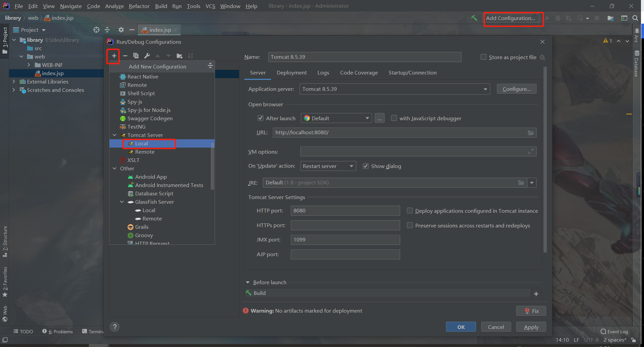Copy configuration icon in dialog toolbar
Image resolution: width=644 pixels, height=347 pixels.
(136, 56)
